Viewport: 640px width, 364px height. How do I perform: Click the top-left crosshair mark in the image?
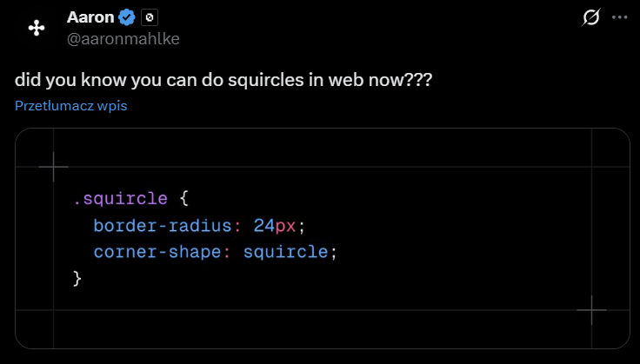(x=54, y=165)
